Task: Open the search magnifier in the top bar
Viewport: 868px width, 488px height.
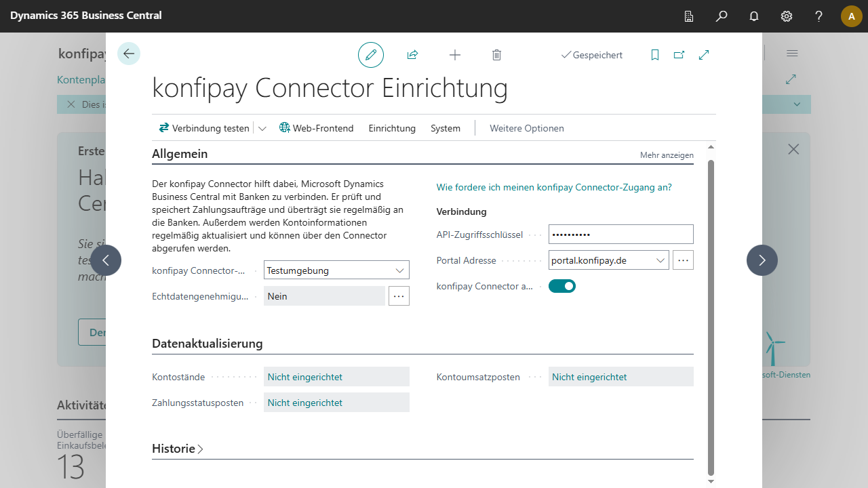Action: click(722, 16)
